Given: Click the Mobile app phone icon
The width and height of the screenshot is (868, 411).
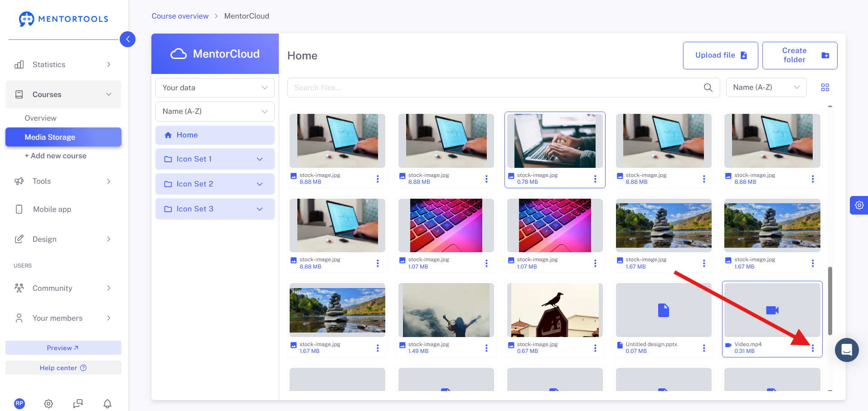Looking at the screenshot, I should click(19, 209).
